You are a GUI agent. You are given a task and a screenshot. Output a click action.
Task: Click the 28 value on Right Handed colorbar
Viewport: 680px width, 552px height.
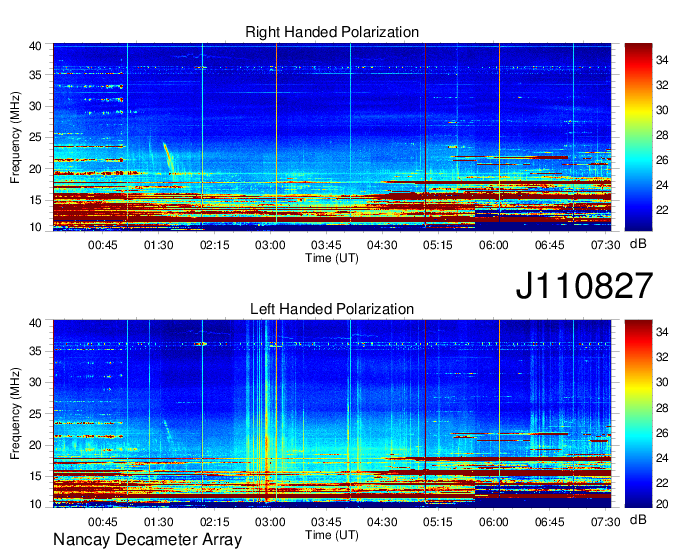[662, 135]
